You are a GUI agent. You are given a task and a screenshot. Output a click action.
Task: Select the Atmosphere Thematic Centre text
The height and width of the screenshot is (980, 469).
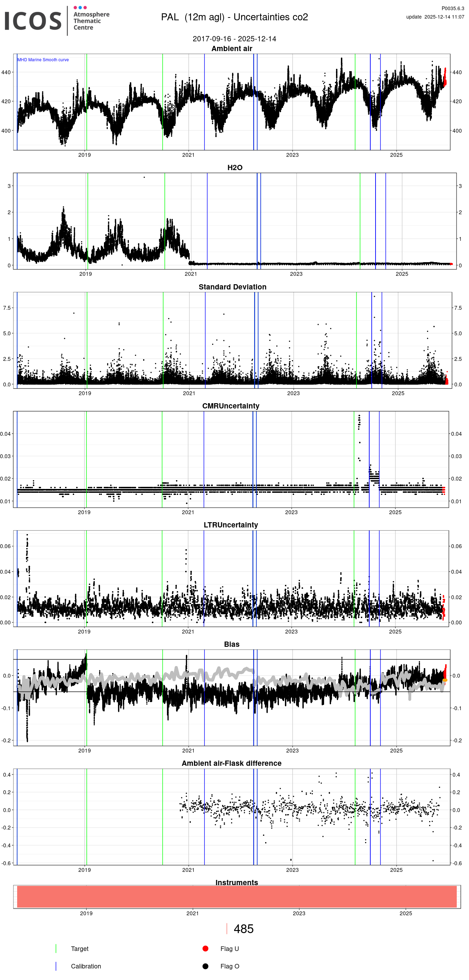91,21
